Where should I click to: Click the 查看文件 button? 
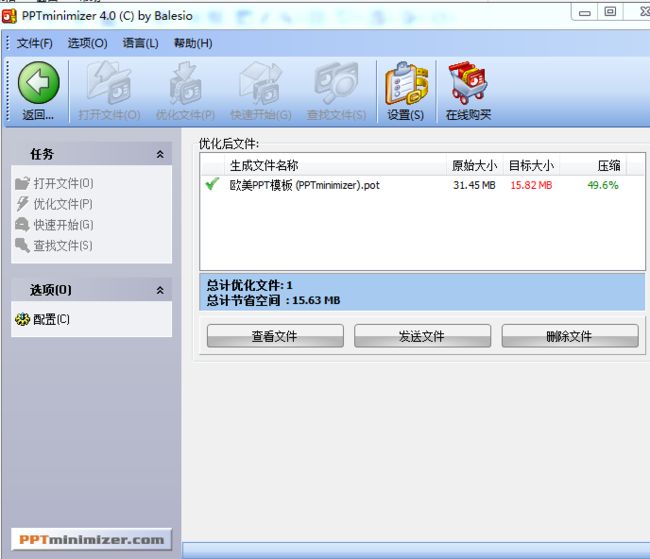click(x=275, y=336)
